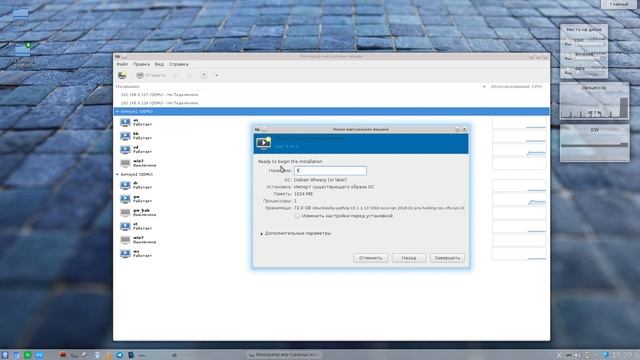
Task: Switch to Менеджер виртуальных машин taskbar button
Action: click(x=284, y=355)
